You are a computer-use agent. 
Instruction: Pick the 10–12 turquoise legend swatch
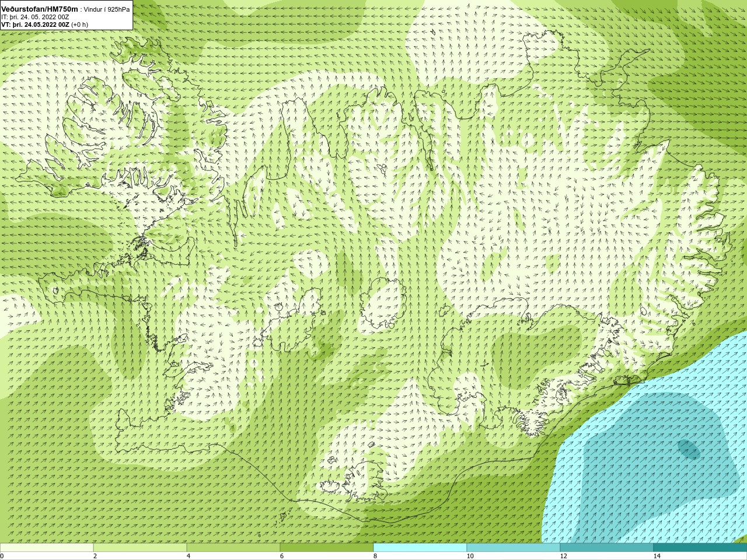click(514, 548)
